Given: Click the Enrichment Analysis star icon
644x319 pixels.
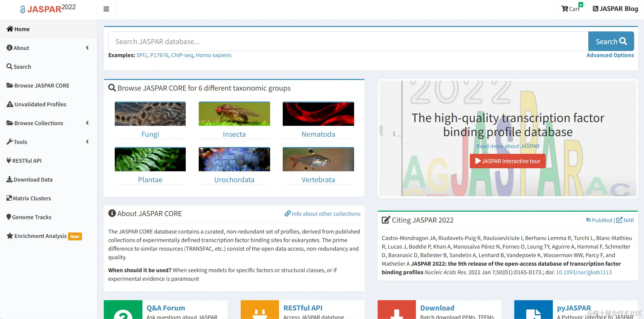Looking at the screenshot, I should [x=10, y=236].
